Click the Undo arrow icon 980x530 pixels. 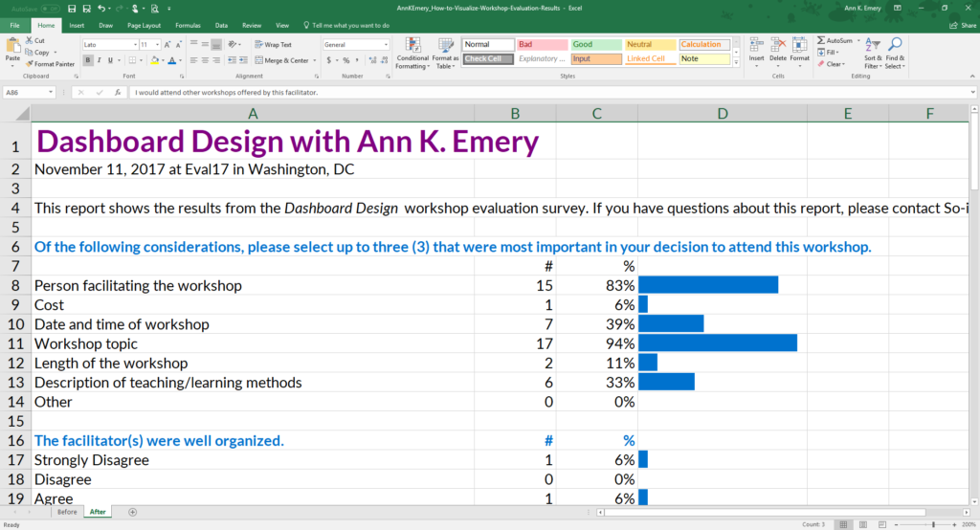coord(101,8)
